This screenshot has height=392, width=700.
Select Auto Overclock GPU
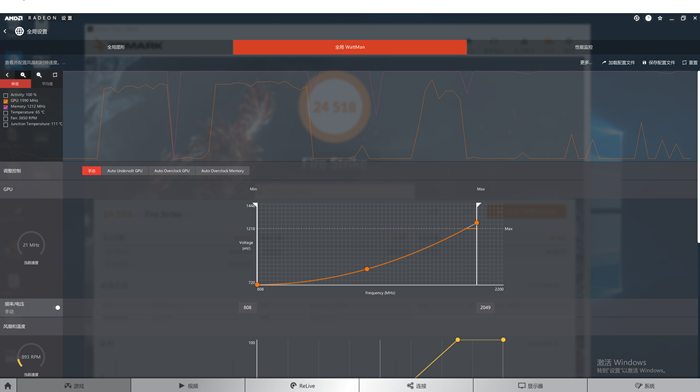pyautogui.click(x=172, y=171)
